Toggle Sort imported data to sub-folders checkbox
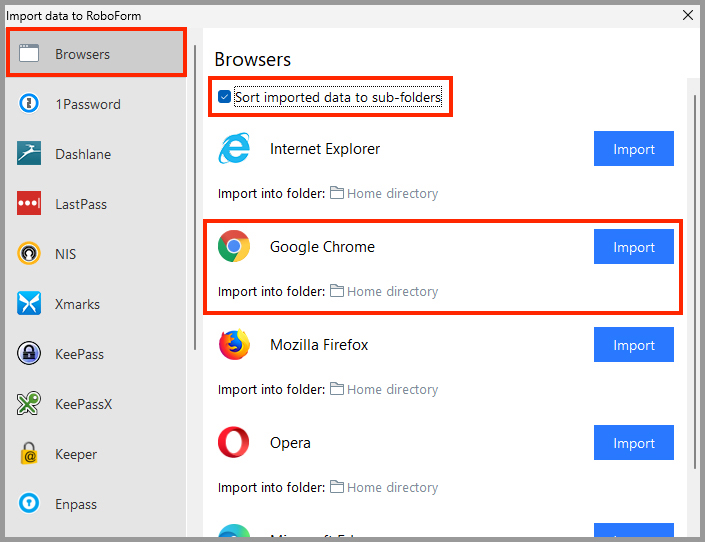The width and height of the screenshot is (705, 542). (x=225, y=98)
